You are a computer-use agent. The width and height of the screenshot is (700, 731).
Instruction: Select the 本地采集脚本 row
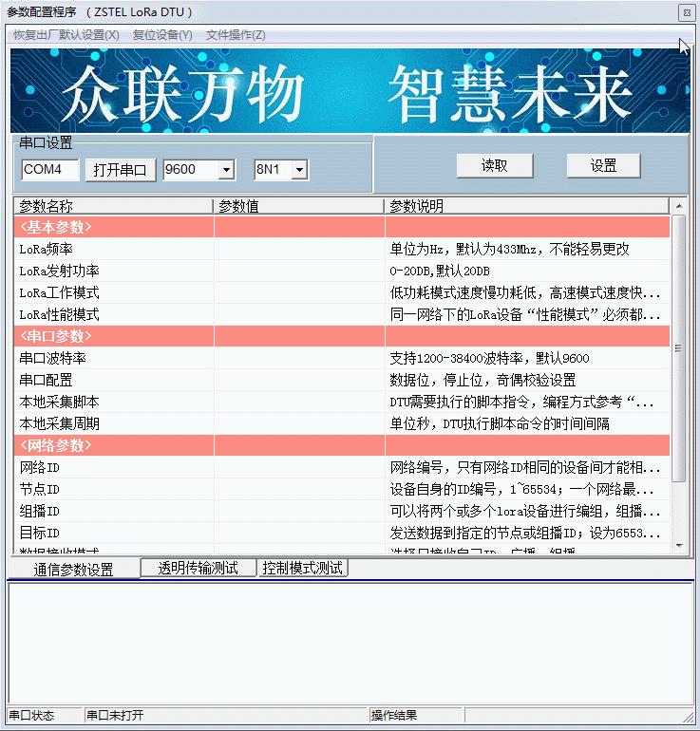coord(342,402)
